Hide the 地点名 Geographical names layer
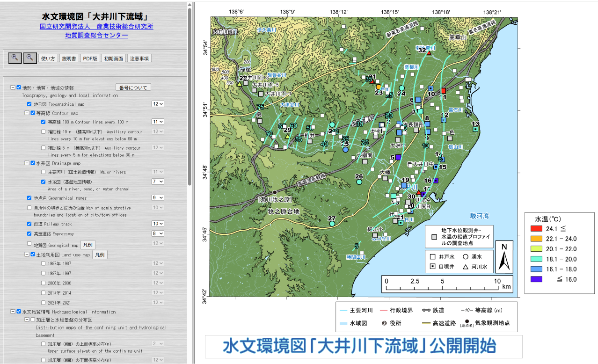 click(x=29, y=198)
